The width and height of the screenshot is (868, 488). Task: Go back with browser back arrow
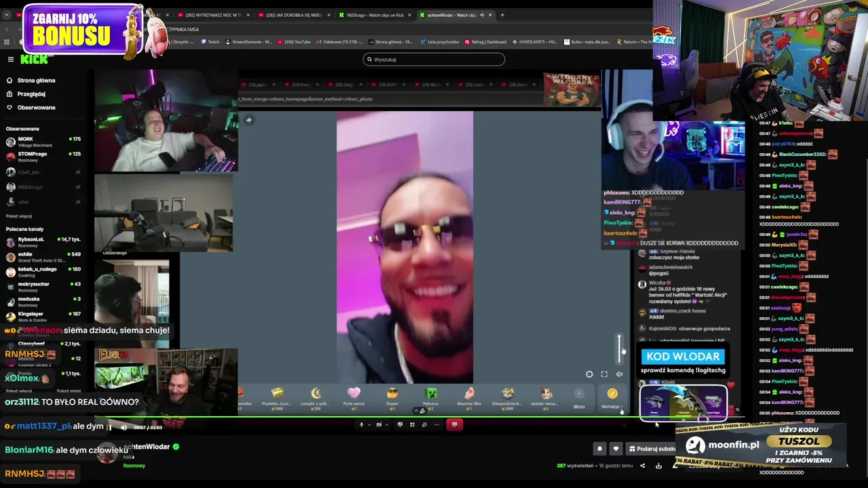[7, 29]
